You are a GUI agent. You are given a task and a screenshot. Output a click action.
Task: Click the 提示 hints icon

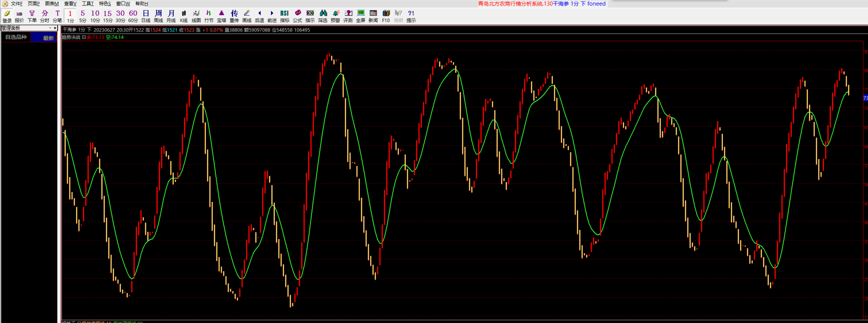tap(411, 16)
